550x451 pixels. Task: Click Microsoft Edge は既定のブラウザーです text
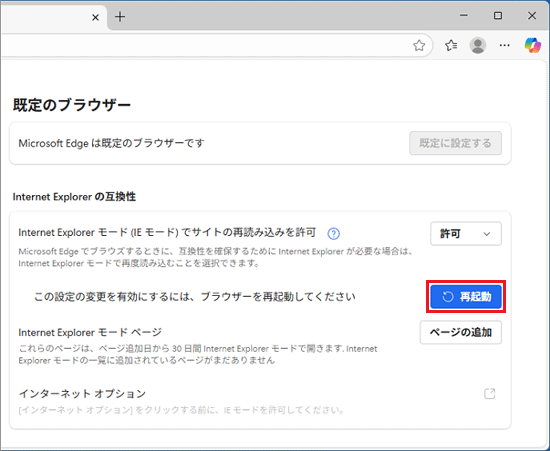[111, 143]
